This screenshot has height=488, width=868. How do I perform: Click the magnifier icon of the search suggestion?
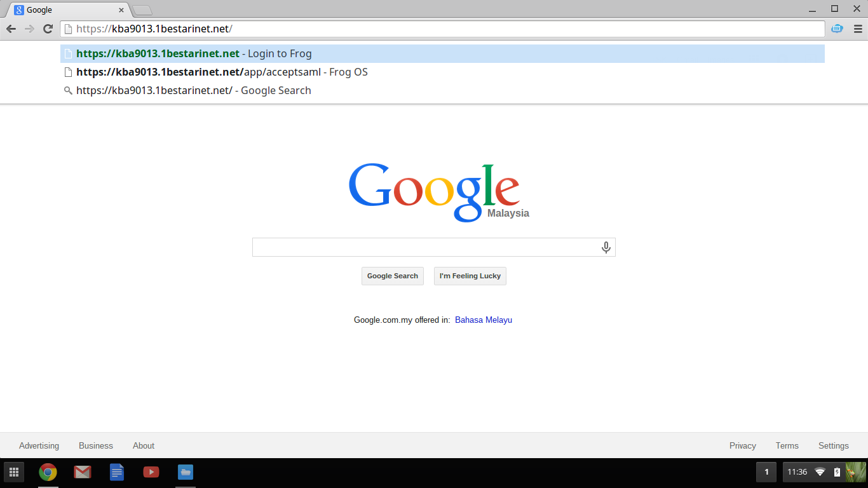click(x=68, y=91)
